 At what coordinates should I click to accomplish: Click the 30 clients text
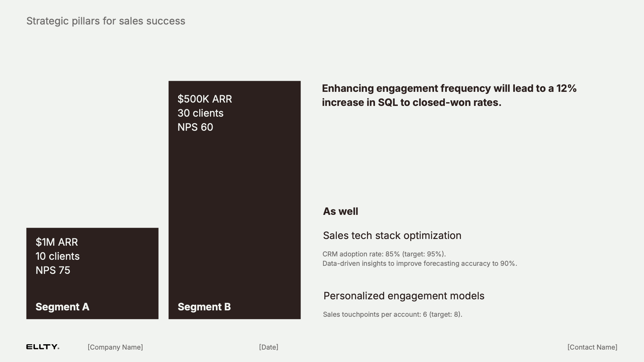(200, 113)
